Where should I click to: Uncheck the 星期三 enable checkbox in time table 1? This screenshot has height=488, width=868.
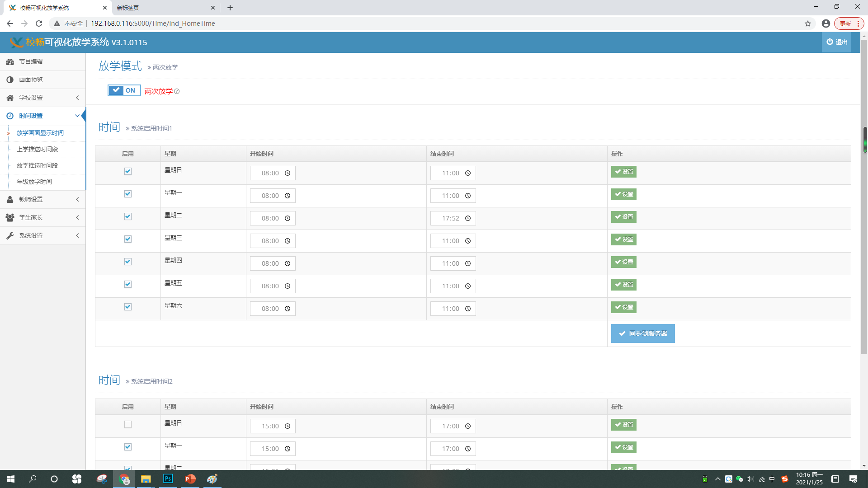128,239
